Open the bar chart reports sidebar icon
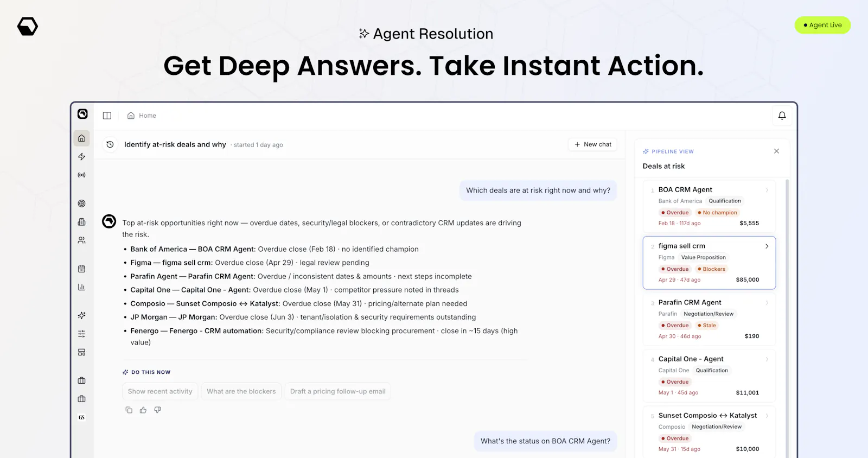 (x=82, y=287)
